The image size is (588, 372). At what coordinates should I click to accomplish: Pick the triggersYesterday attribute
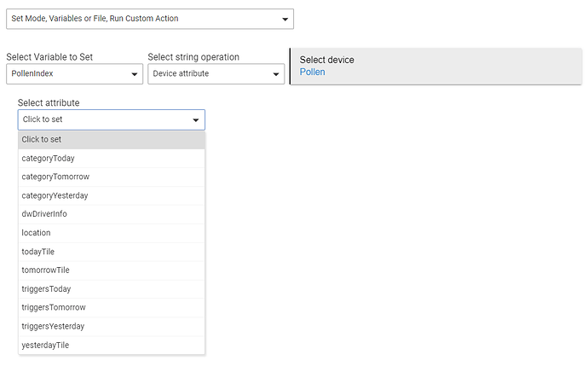point(112,326)
